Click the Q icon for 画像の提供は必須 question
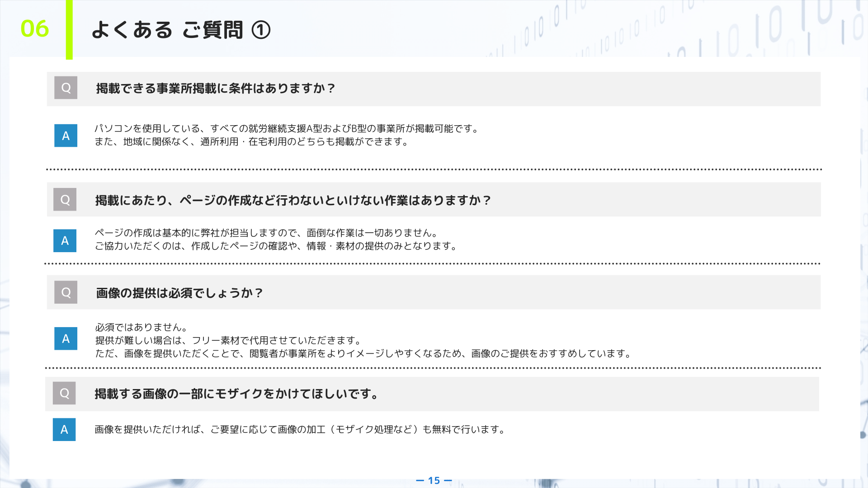The image size is (868, 488). click(66, 292)
